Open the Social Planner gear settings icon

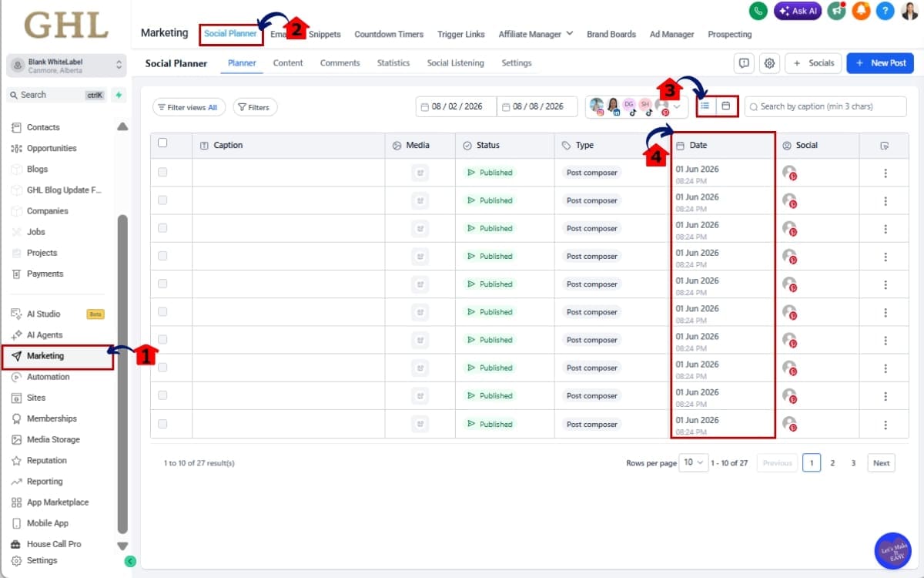click(x=769, y=63)
